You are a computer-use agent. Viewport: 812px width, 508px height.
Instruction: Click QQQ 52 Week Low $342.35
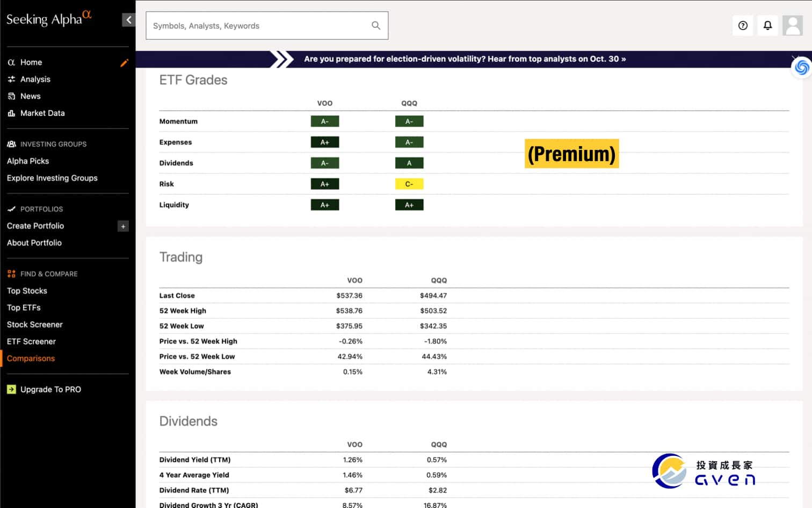[x=433, y=326]
